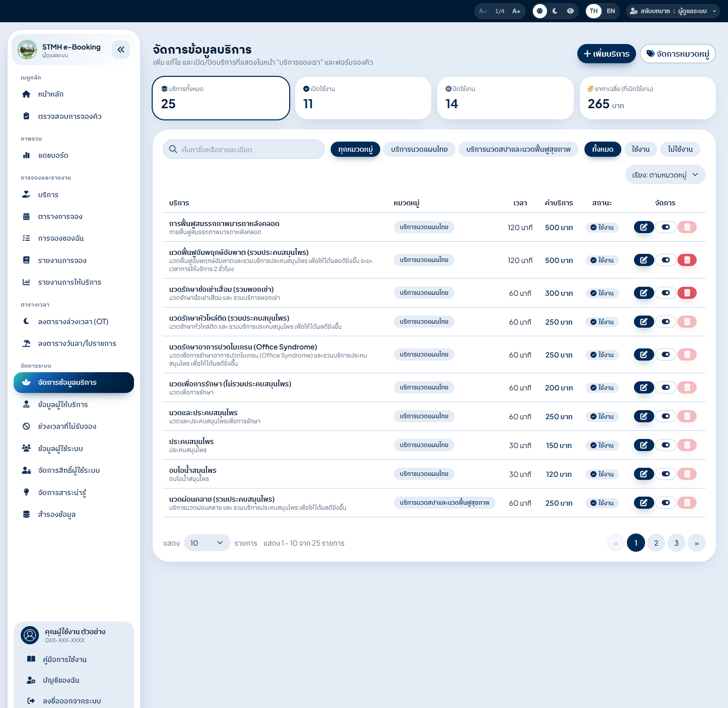Enable the eye accessibility view mode
This screenshot has height=708, width=728.
tap(570, 11)
